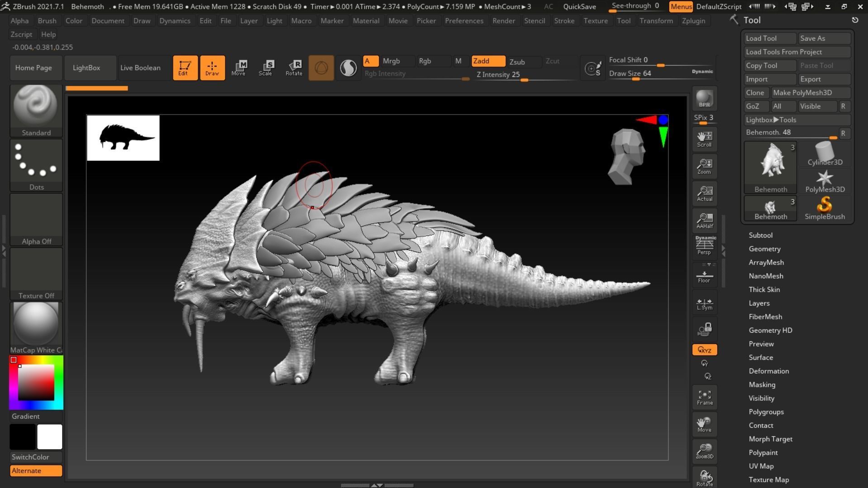Viewport: 868px width, 488px height.
Task: Click the AAHalf icon
Action: point(704,220)
